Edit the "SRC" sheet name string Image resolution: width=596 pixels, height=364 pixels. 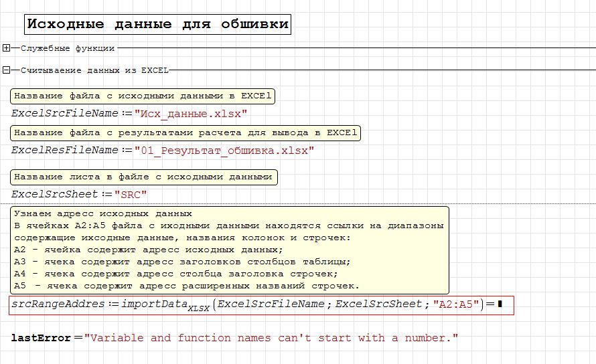(x=131, y=195)
